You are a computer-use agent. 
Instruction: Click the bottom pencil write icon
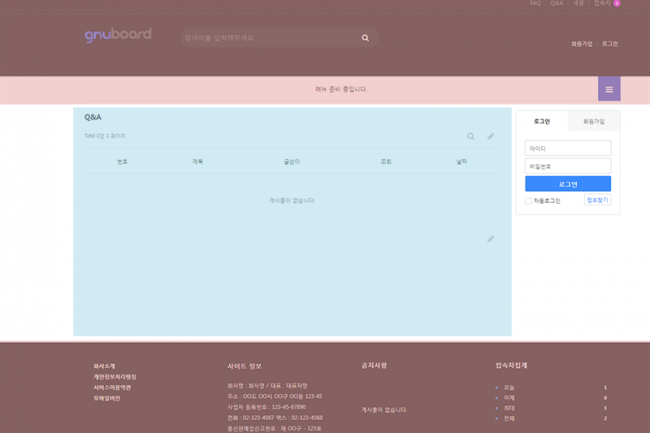coord(491,239)
